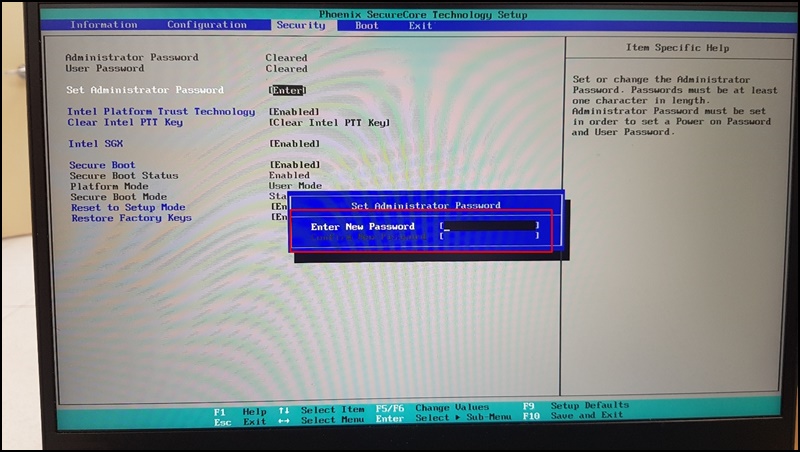800x452 pixels.
Task: Click the F1 Help shortcut hint
Action: click(x=240, y=412)
